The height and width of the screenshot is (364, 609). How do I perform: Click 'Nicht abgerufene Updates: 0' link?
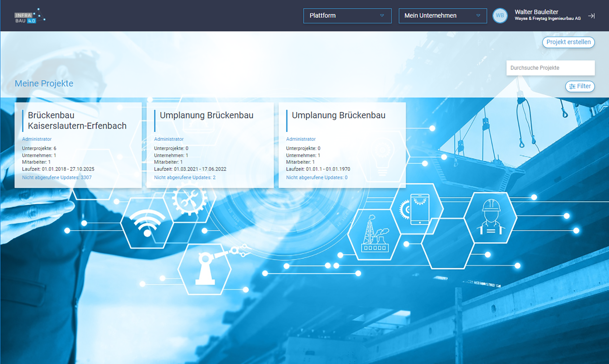point(316,177)
